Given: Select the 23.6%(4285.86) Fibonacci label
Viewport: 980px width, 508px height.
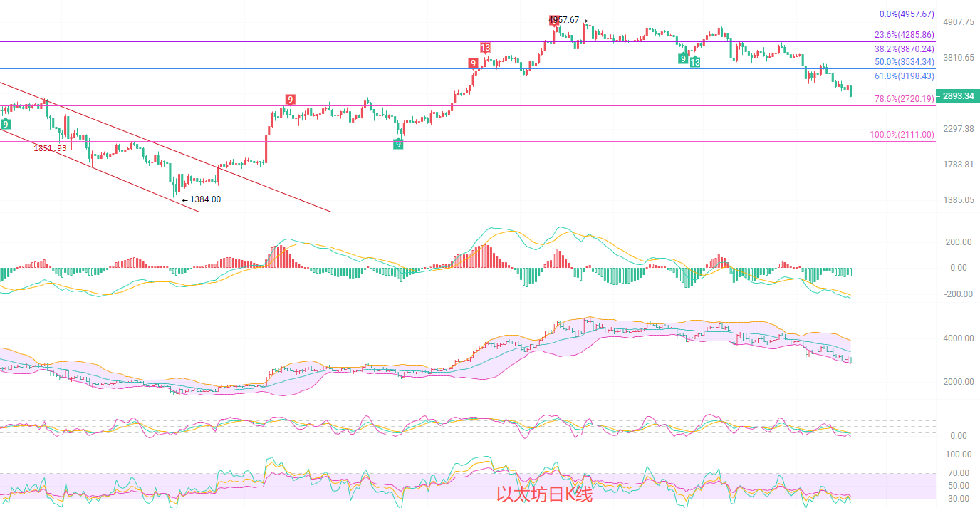Looking at the screenshot, I should (904, 35).
